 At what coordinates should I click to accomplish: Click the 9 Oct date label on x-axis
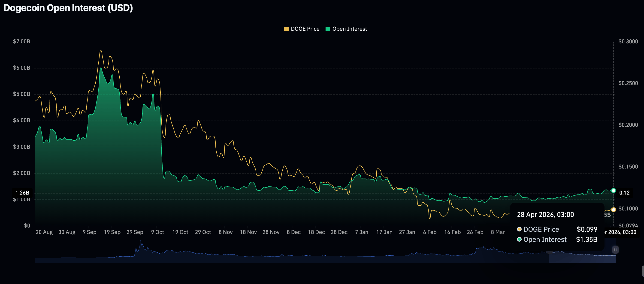pos(157,232)
